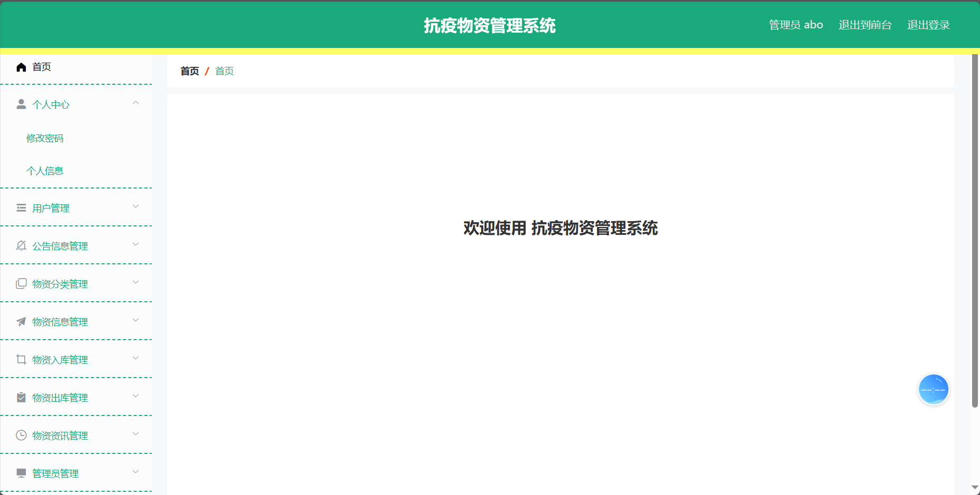
Task: Expand the 用户管理 chevron
Action: [135, 206]
